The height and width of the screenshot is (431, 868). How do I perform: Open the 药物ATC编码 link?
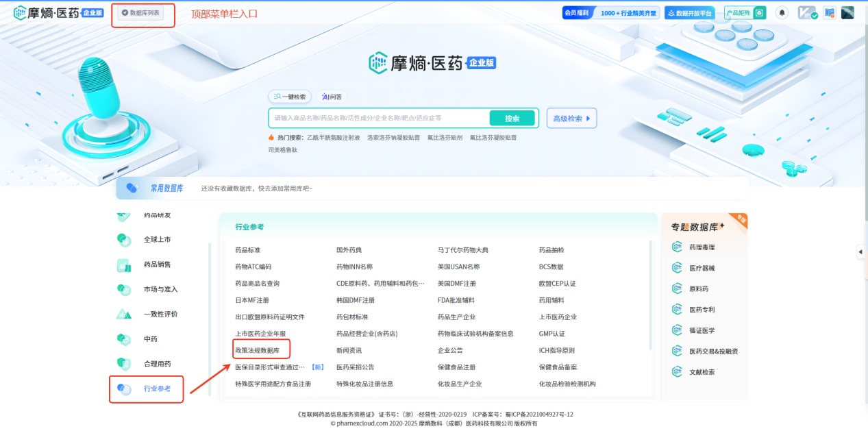pos(253,267)
